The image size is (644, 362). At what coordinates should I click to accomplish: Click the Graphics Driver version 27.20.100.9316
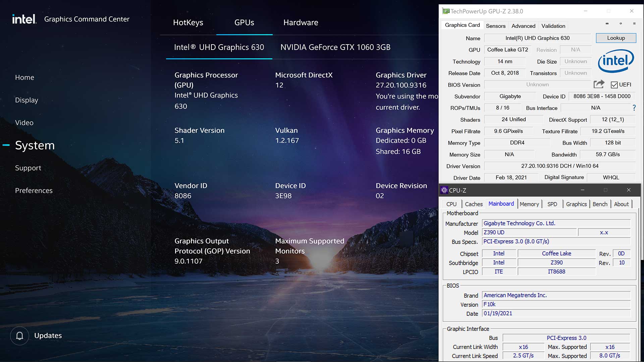point(401,85)
